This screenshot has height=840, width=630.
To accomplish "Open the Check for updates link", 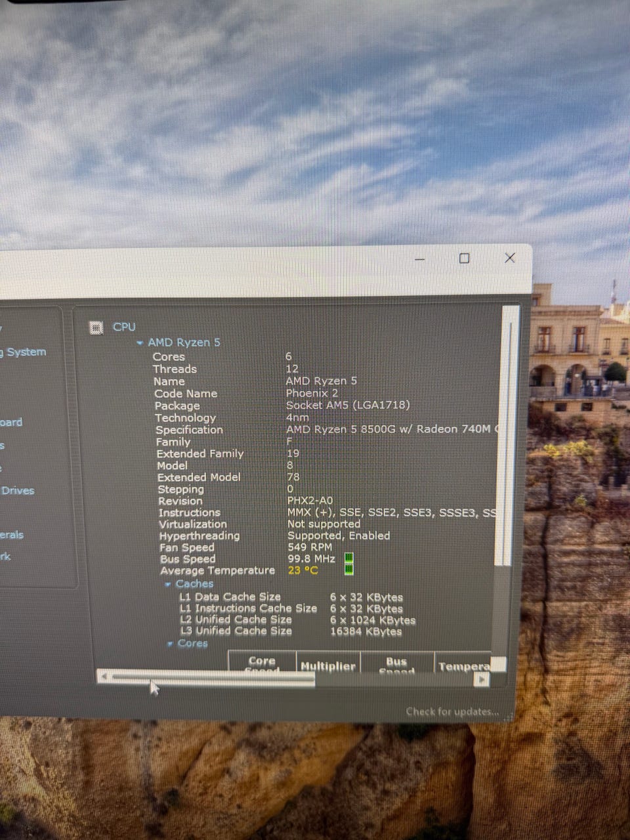I will [x=452, y=711].
